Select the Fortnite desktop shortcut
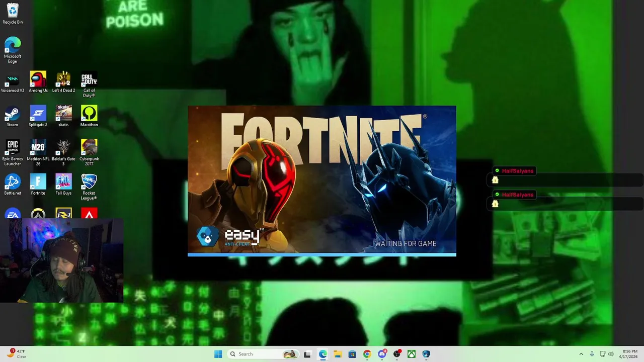Screen dimensions: 644x362 (x=38, y=185)
